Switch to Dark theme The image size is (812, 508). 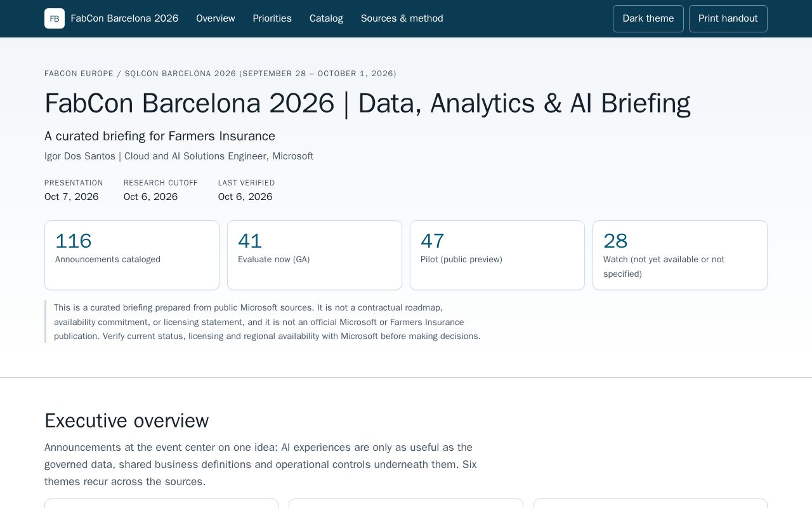click(648, 18)
